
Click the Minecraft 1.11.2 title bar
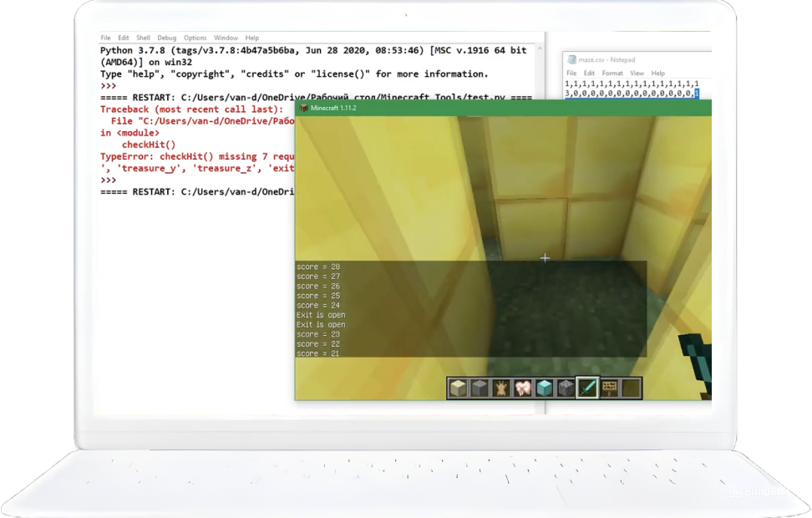[504, 108]
